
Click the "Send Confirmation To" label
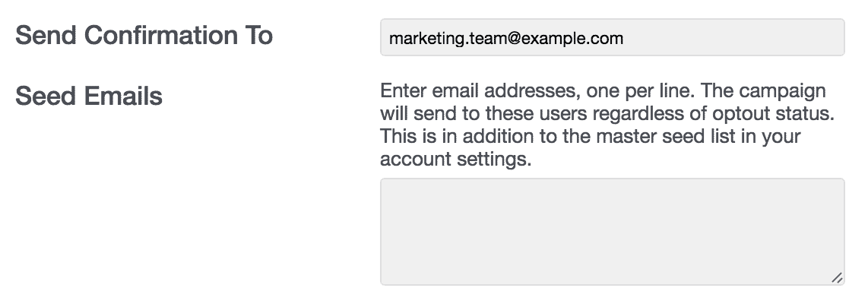click(x=144, y=36)
